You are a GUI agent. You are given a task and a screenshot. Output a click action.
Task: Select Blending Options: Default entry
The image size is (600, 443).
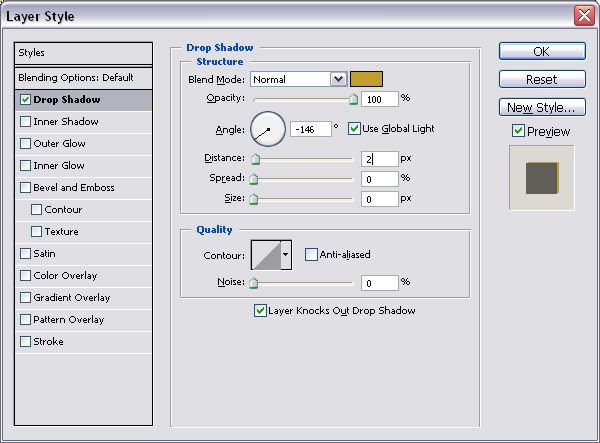83,78
